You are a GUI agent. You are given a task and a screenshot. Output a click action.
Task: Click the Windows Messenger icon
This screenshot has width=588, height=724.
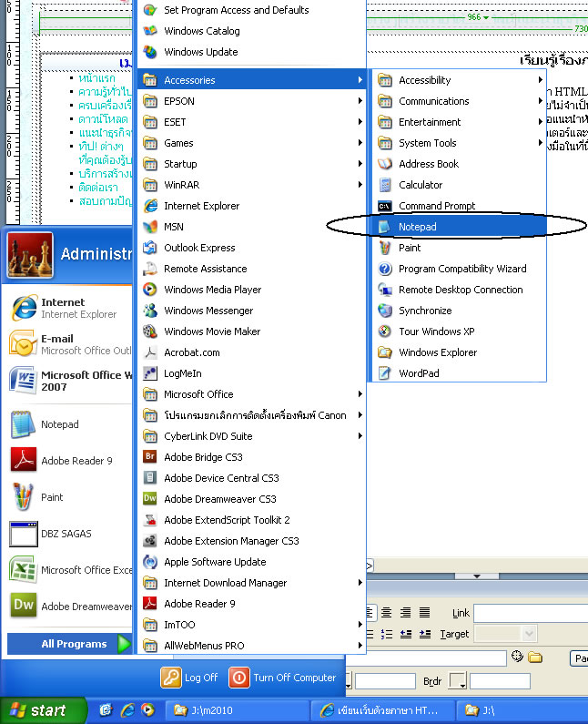click(x=150, y=311)
